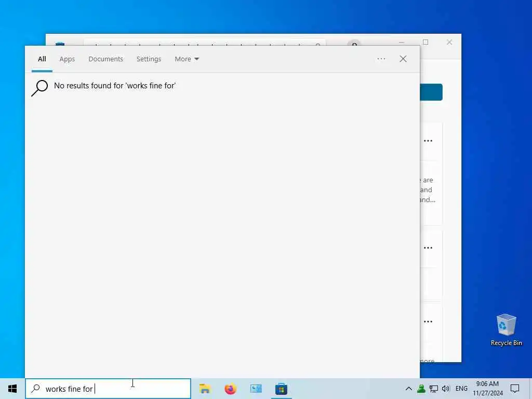Image resolution: width=532 pixels, height=399 pixels.
Task: Switch the ENG input language indicator
Action: coord(461,389)
